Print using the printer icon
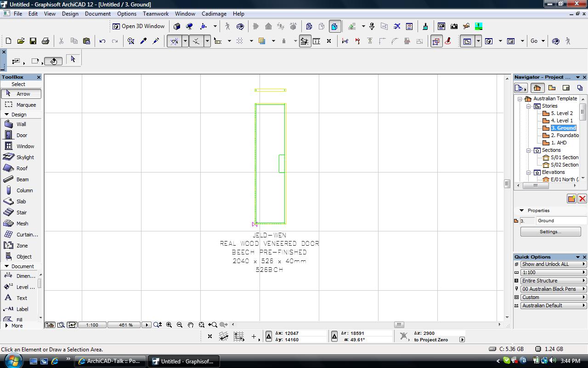The image size is (588, 368). pos(45,41)
